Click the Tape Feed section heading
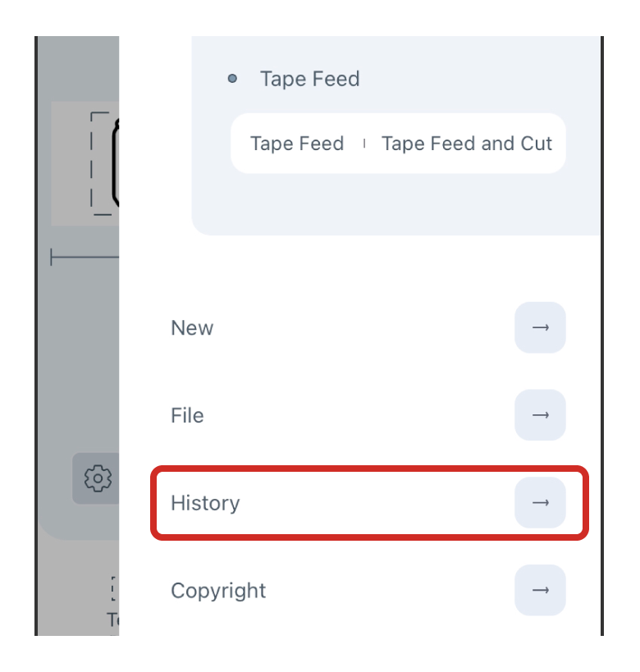 [309, 79]
